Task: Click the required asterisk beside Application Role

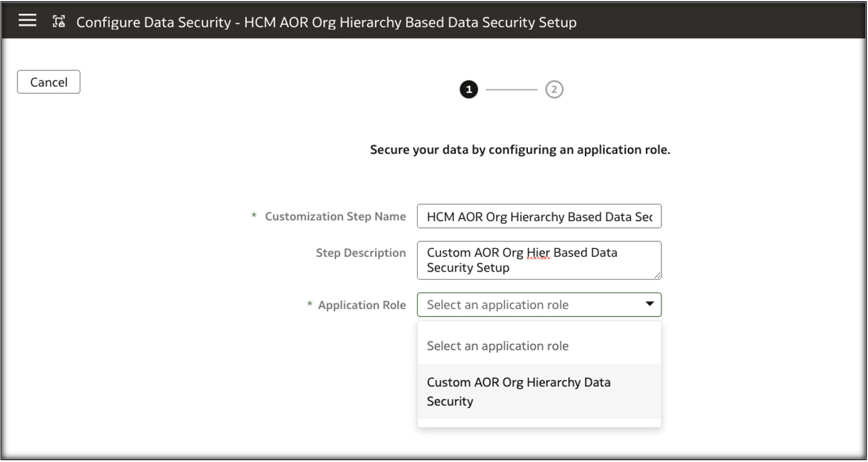Action: click(x=309, y=305)
